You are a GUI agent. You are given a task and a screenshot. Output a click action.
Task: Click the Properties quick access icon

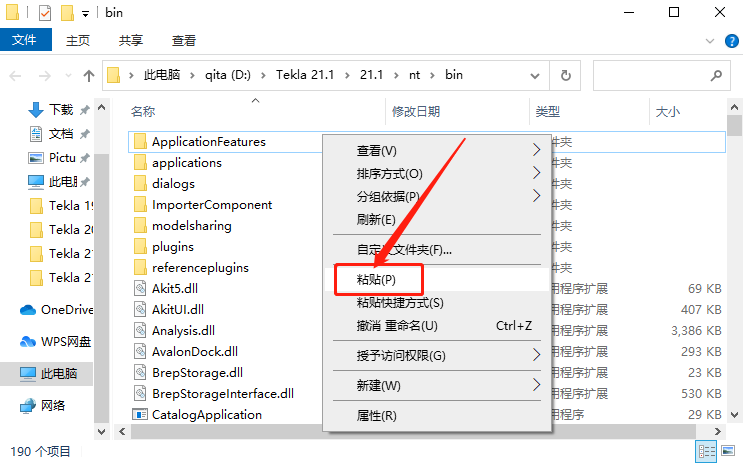click(x=45, y=13)
